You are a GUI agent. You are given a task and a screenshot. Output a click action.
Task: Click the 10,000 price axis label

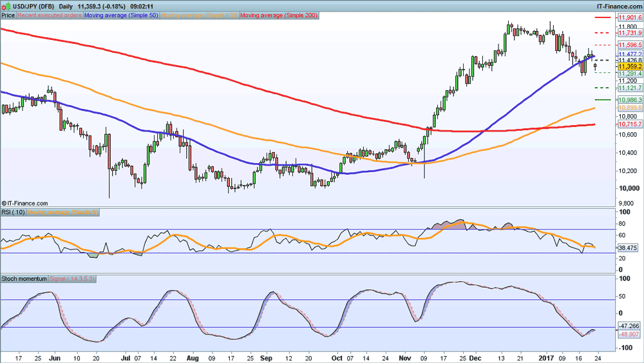(629, 188)
